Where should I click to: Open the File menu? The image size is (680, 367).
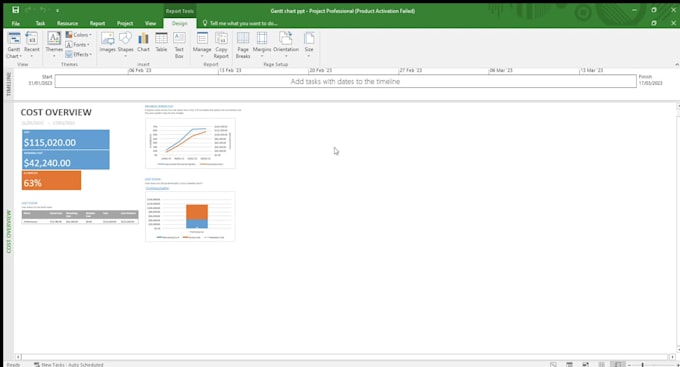16,23
